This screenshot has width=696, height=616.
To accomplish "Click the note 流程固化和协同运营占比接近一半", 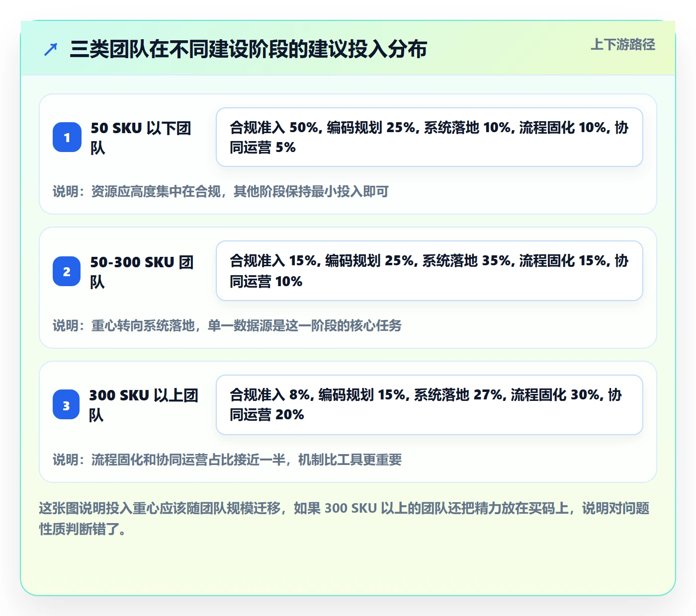I will click(x=227, y=460).
